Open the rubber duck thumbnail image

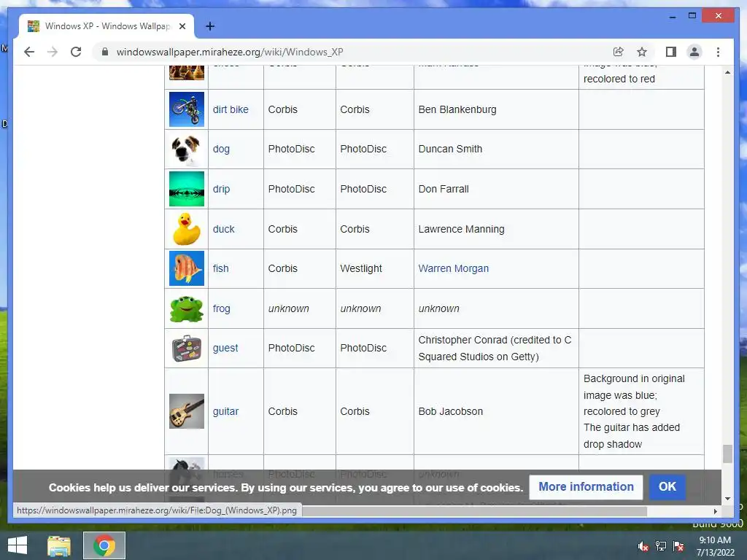(x=187, y=229)
